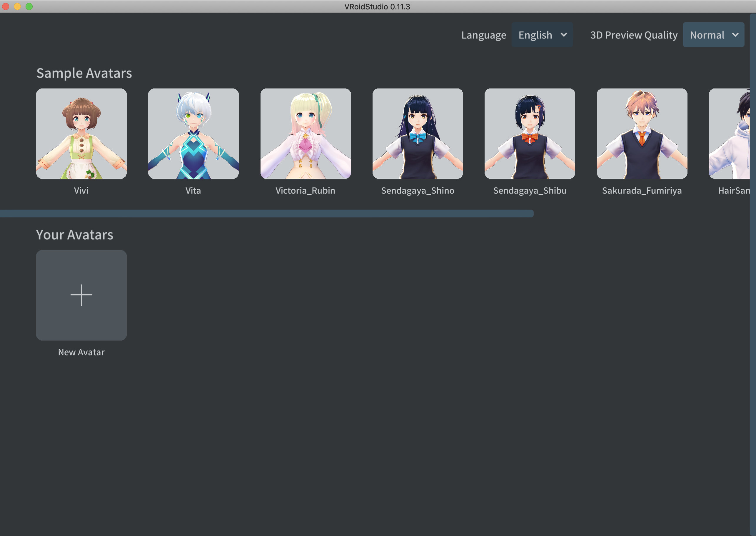This screenshot has width=756, height=536.
Task: Click the Sample Avatars section label
Action: click(84, 73)
